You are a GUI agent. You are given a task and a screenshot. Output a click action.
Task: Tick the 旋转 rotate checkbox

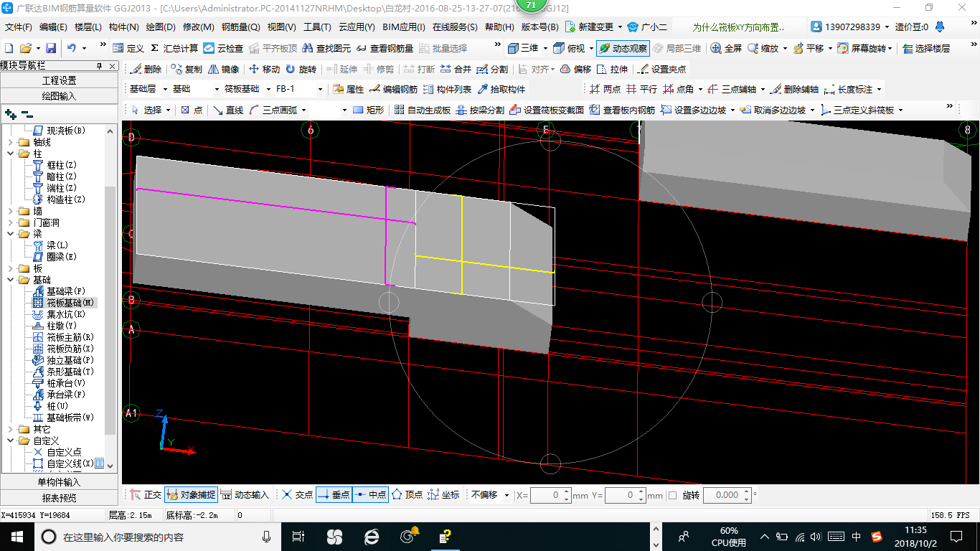pyautogui.click(x=672, y=495)
